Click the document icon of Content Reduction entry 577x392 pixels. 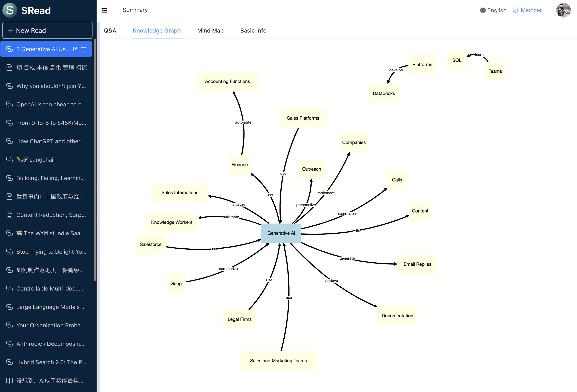tap(9, 215)
